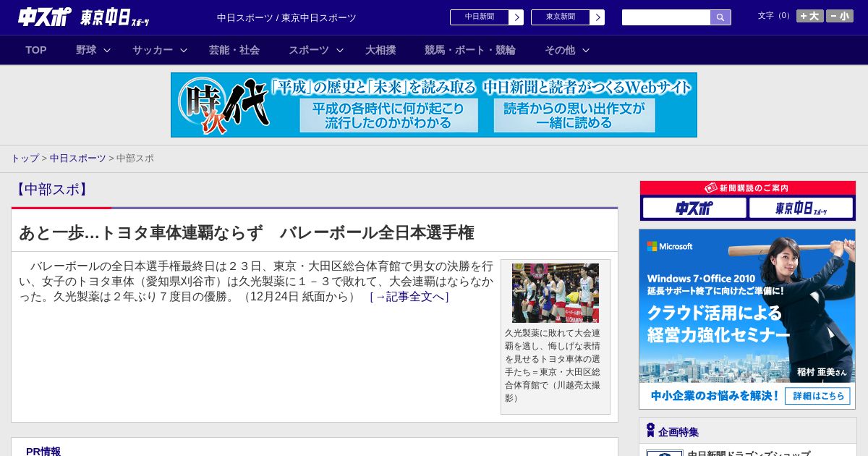Go to トップ breadcrumb link
The height and width of the screenshot is (456, 868).
click(25, 159)
